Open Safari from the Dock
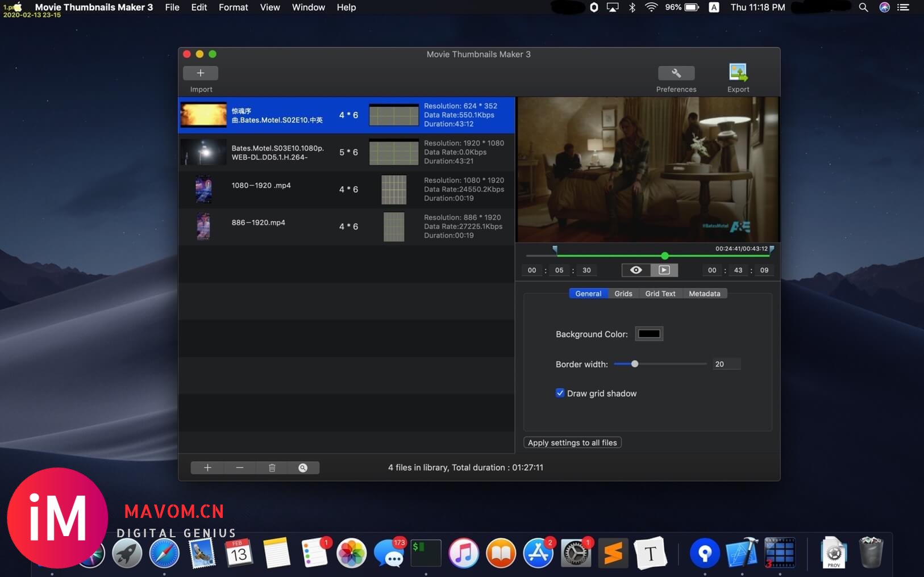The height and width of the screenshot is (577, 924). coord(164,553)
